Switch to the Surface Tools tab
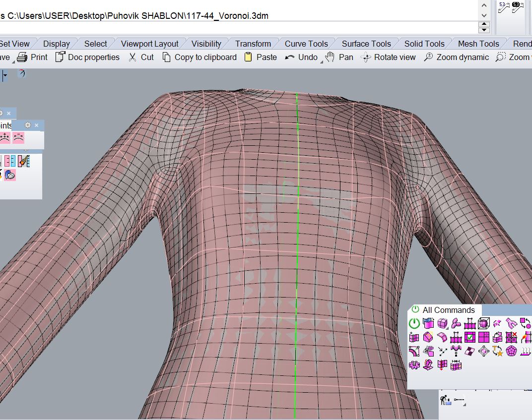This screenshot has width=532, height=420. click(366, 44)
